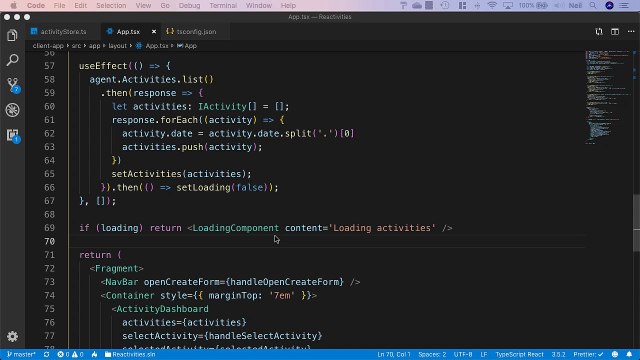640x360 pixels.
Task: Click the master branch in status bar
Action: pos(21,354)
